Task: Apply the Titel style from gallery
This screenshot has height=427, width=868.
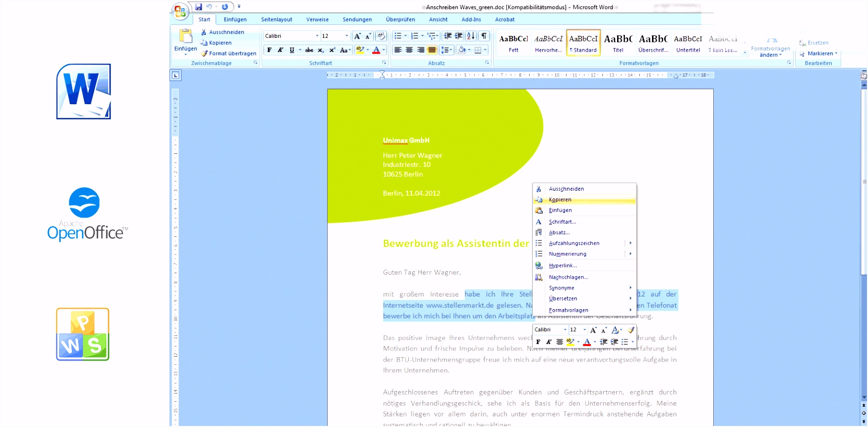Action: pos(618,43)
